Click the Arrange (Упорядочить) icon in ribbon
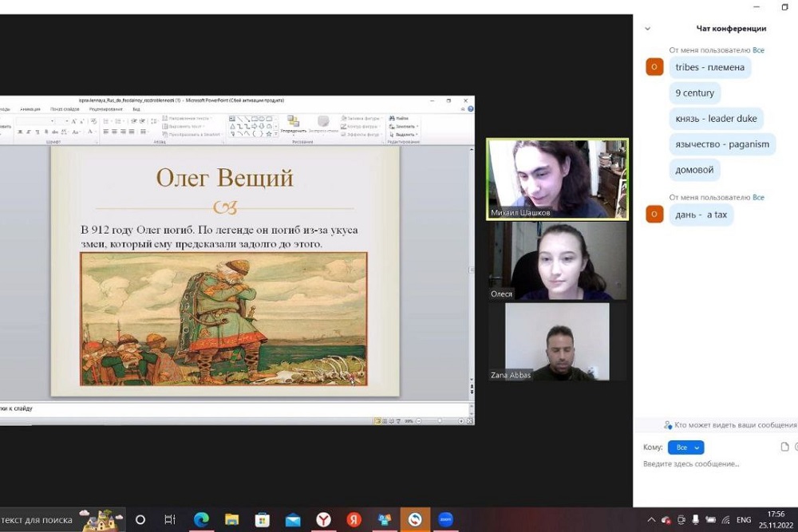 click(293, 123)
